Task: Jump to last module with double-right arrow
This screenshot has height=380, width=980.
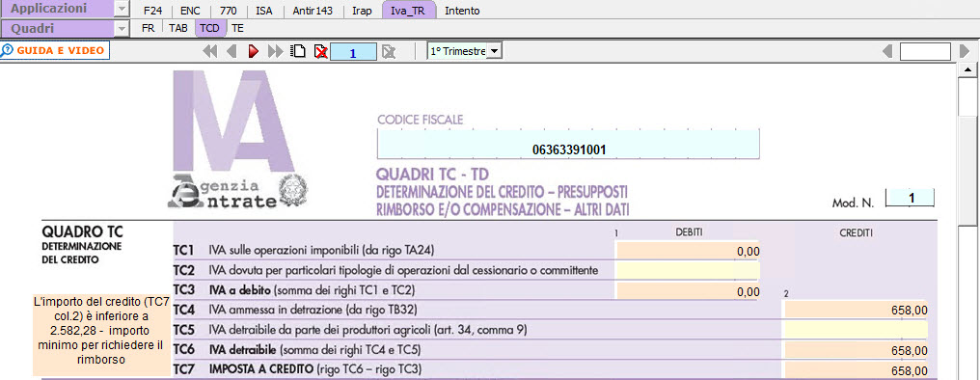Action: coord(275,51)
